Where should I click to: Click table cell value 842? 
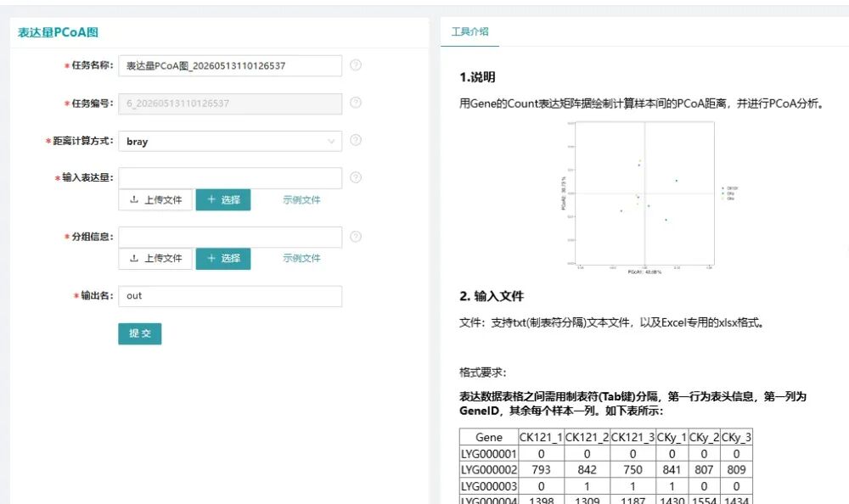click(587, 470)
